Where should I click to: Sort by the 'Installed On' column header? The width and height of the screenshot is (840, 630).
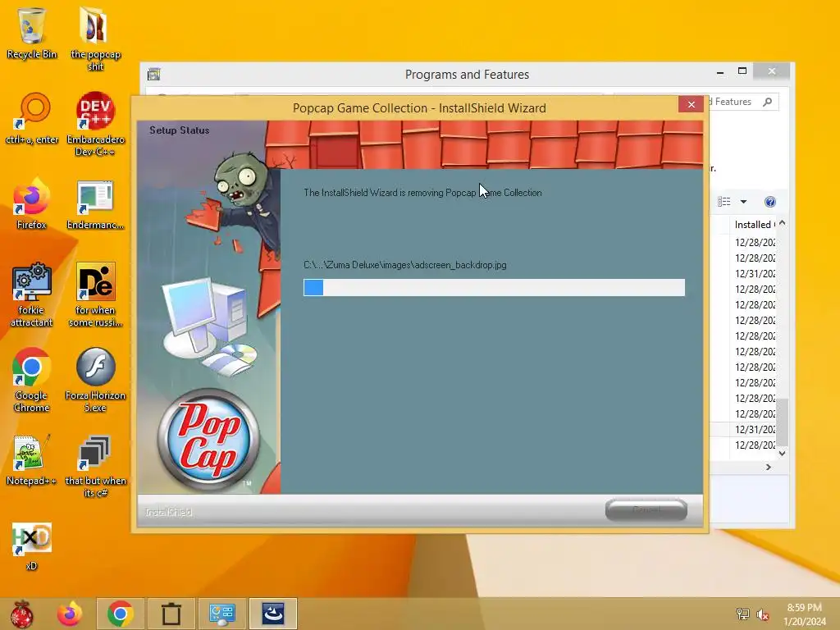coord(753,225)
